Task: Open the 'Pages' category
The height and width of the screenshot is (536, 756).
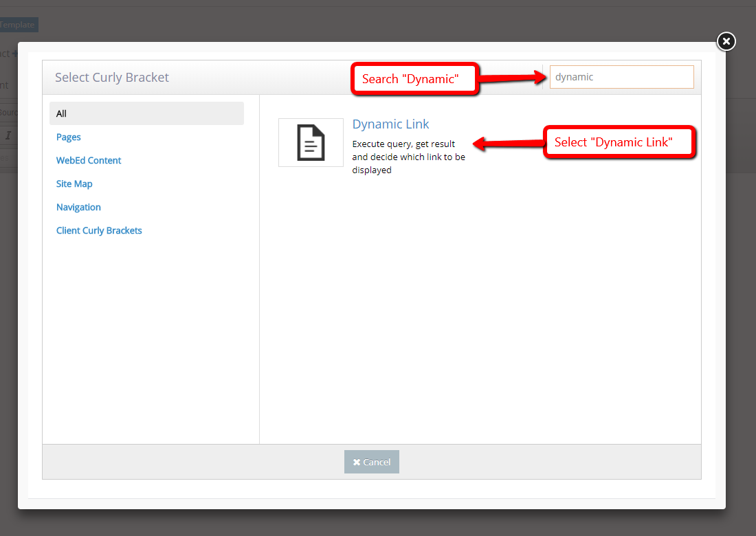Action: click(68, 137)
